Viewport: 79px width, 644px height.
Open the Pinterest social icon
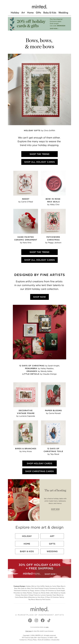coord(30,620)
